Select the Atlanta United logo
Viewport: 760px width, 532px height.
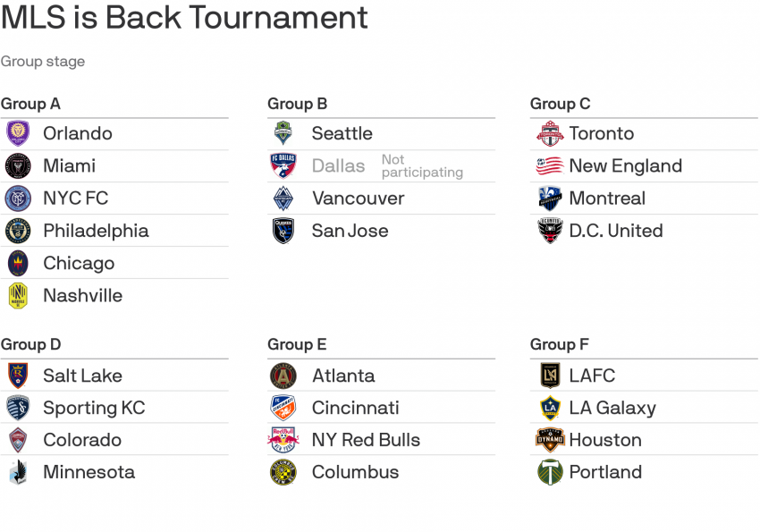[283, 376]
